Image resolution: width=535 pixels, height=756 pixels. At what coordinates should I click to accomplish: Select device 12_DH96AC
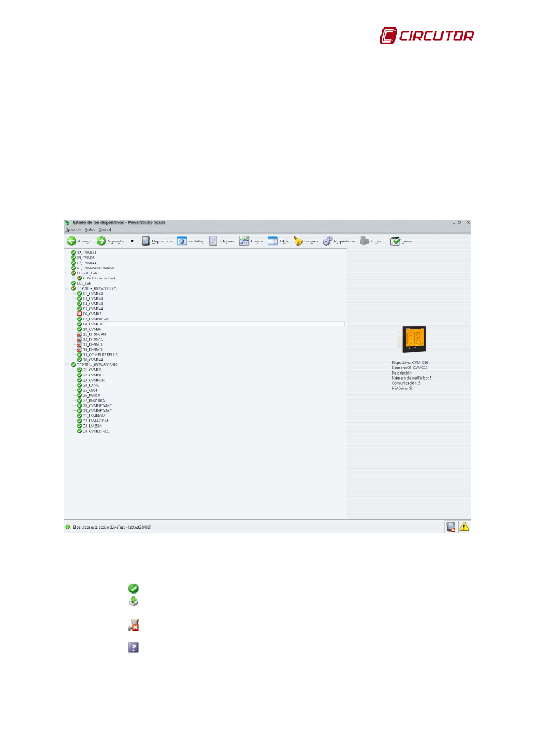click(93, 340)
